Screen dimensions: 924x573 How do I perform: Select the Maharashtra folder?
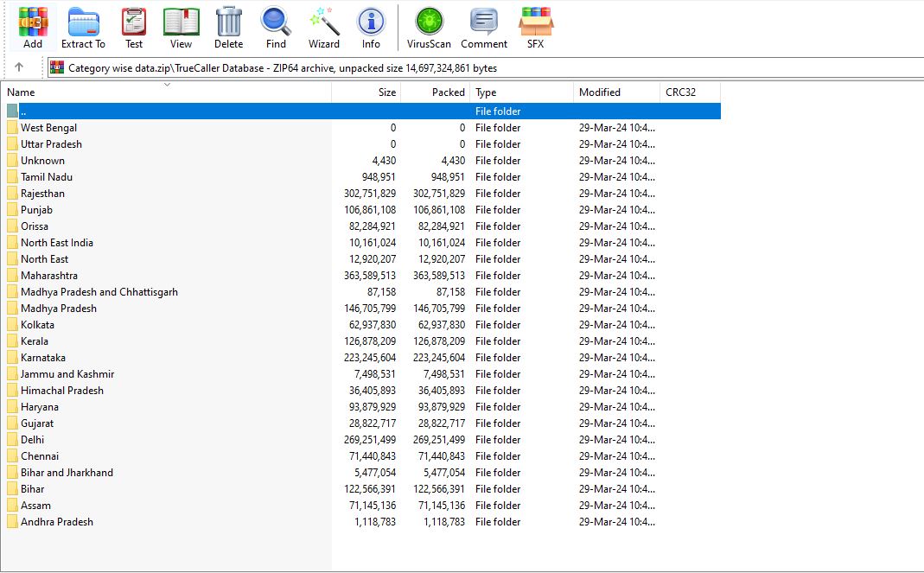[48, 276]
